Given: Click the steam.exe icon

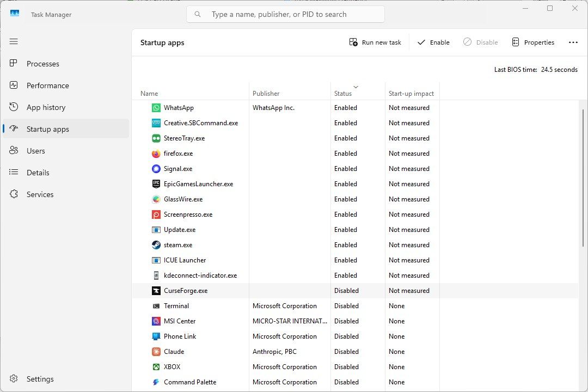Looking at the screenshot, I should [x=156, y=245].
